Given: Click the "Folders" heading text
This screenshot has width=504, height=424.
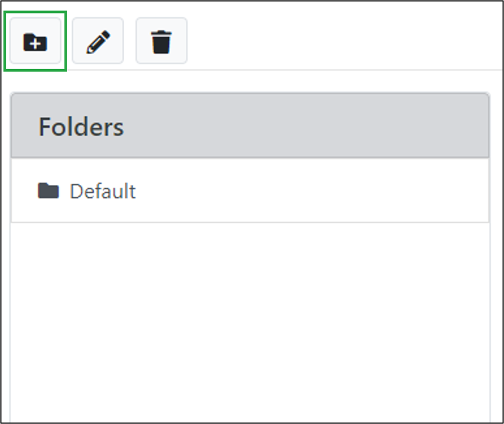Looking at the screenshot, I should pos(81,126).
